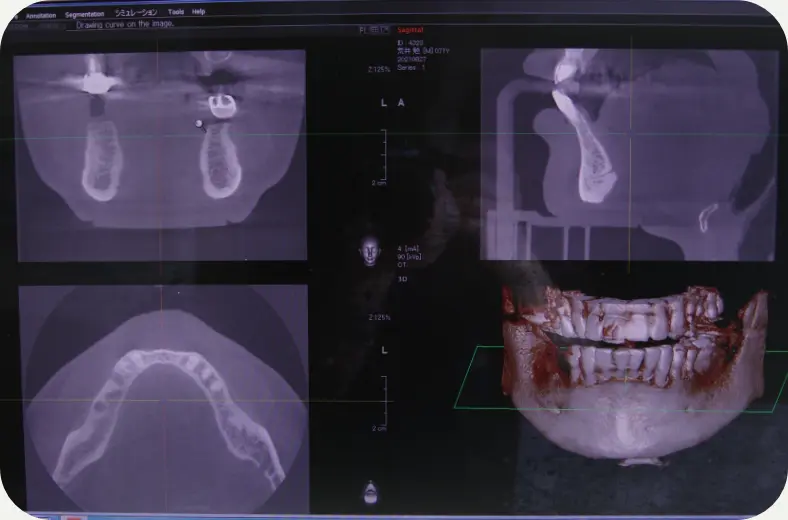Click the Z:125% zoom value beside the coronal view

point(379,70)
